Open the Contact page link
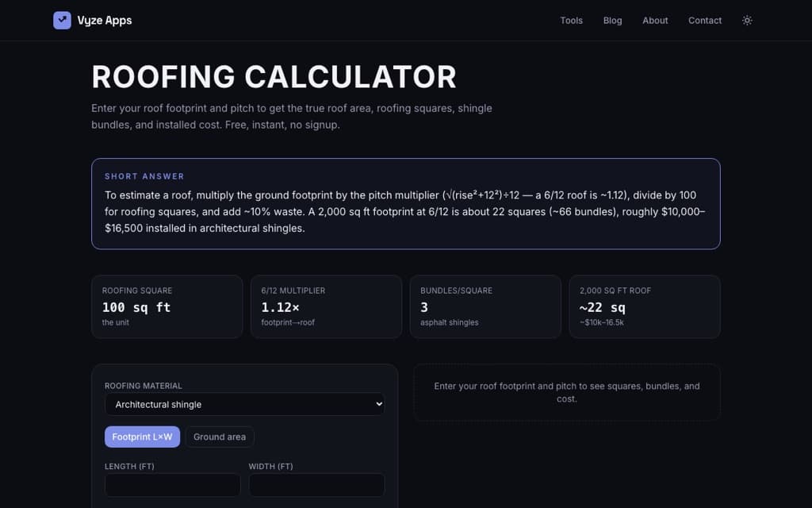812x508 pixels. pyautogui.click(x=705, y=20)
